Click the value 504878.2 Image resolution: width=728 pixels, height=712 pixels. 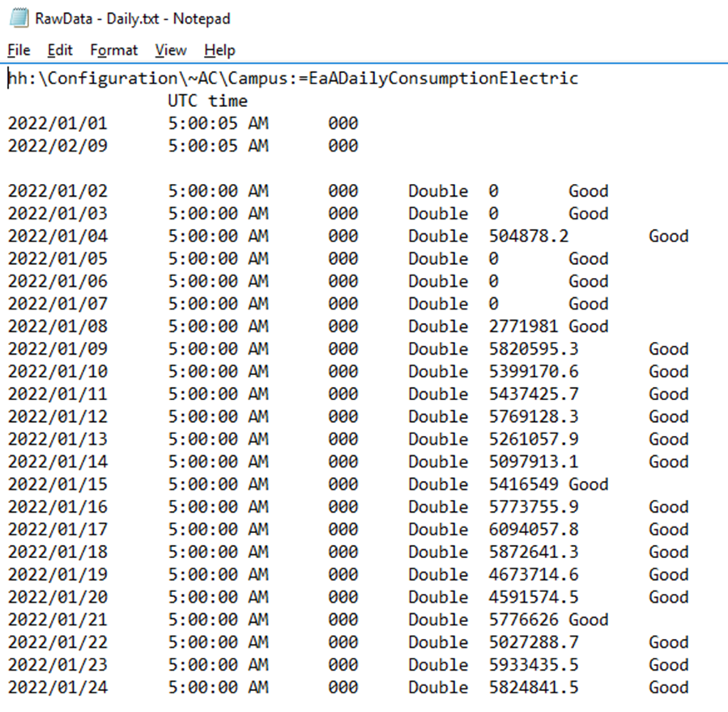pyautogui.click(x=528, y=237)
